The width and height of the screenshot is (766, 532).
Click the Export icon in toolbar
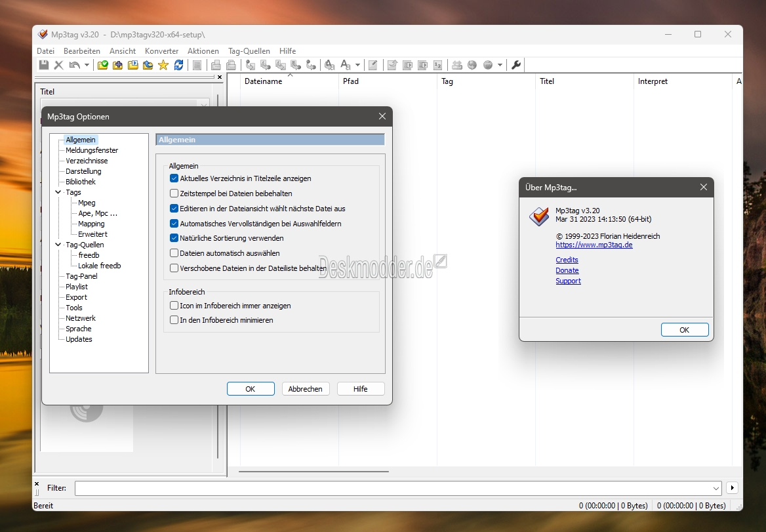(392, 65)
